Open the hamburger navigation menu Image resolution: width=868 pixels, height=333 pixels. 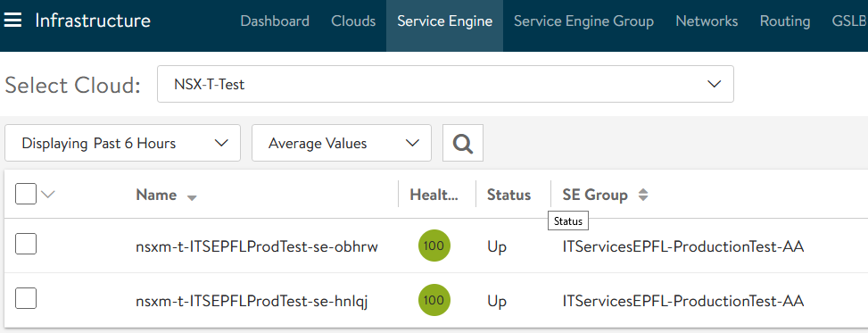(x=12, y=21)
